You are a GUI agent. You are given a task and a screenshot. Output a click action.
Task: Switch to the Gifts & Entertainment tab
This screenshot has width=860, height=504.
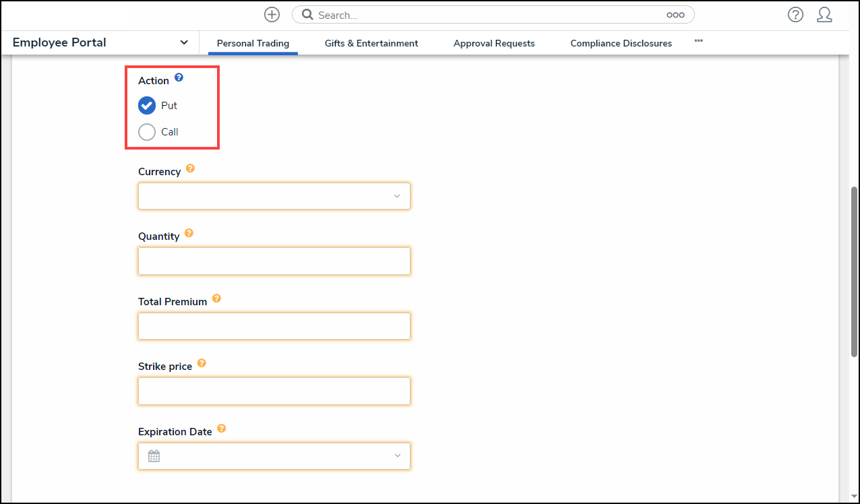tap(371, 43)
